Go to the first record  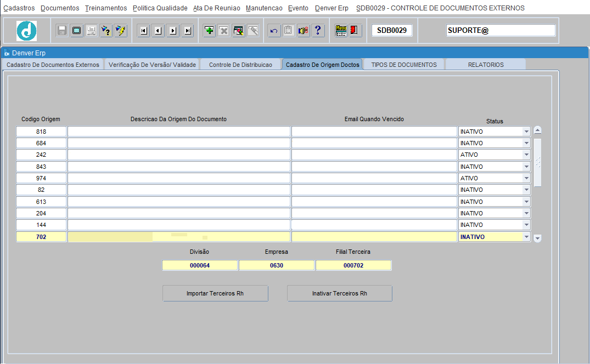[x=143, y=31]
